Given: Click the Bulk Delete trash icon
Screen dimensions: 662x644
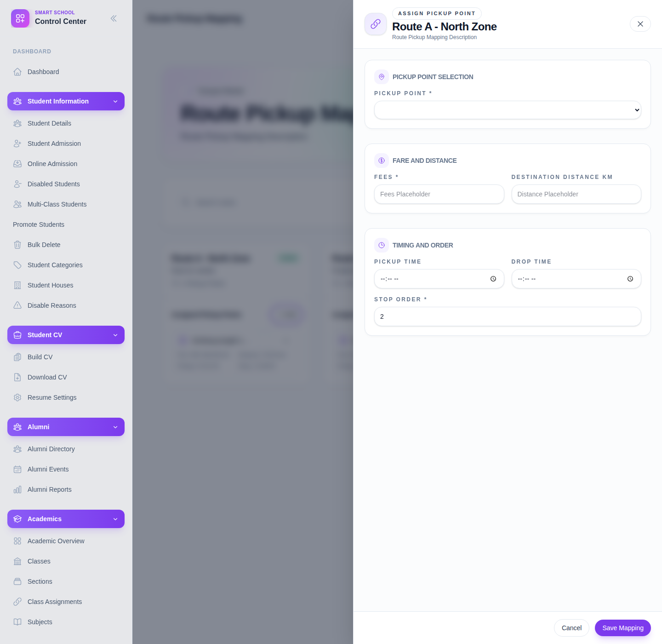Looking at the screenshot, I should (x=17, y=245).
